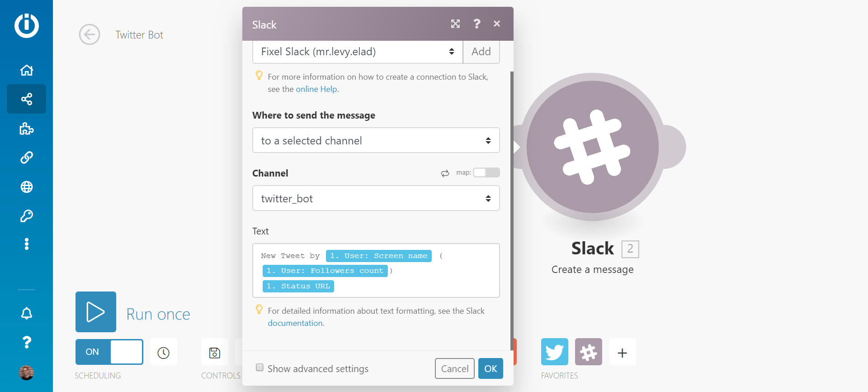Open Templates puzzle icon in sidebar
The height and width of the screenshot is (392, 868).
point(27,129)
